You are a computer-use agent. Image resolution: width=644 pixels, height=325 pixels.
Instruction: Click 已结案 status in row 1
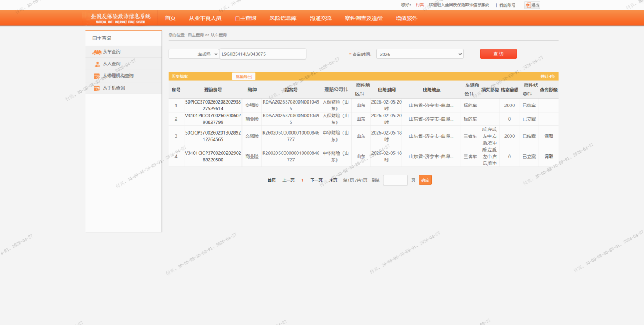(529, 105)
